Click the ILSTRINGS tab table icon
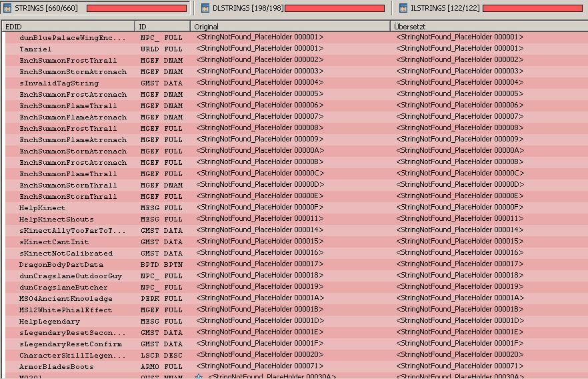The width and height of the screenshot is (588, 379). tap(403, 8)
